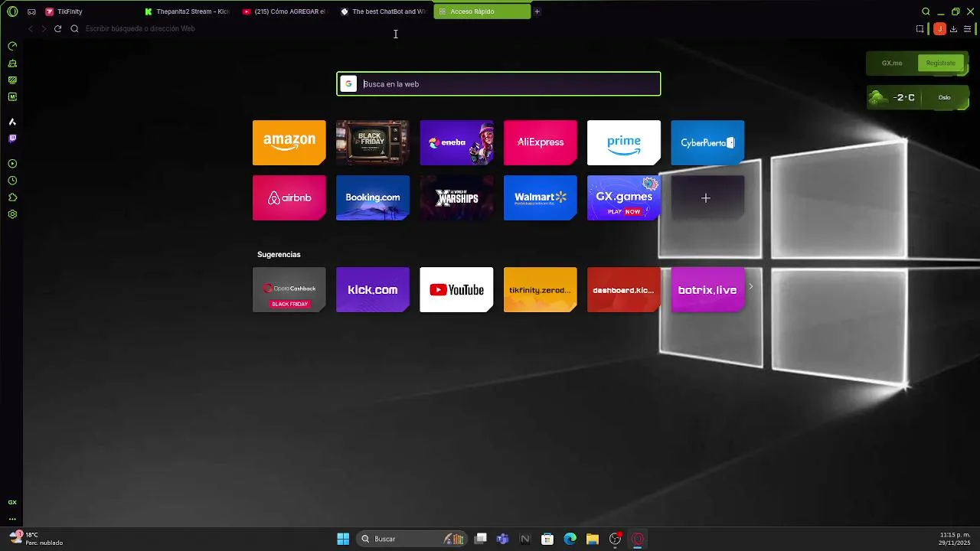The width and height of the screenshot is (980, 551).
Task: Open the dashboard.kick suggestion tile
Action: pos(624,289)
